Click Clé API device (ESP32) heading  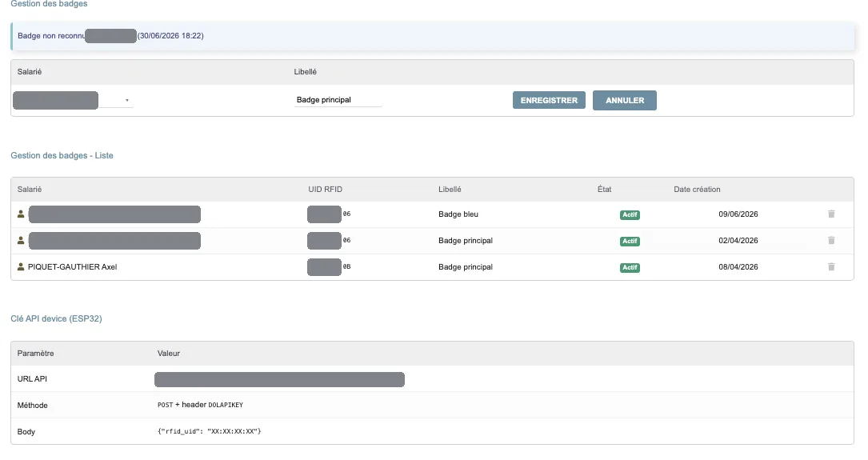pos(57,319)
